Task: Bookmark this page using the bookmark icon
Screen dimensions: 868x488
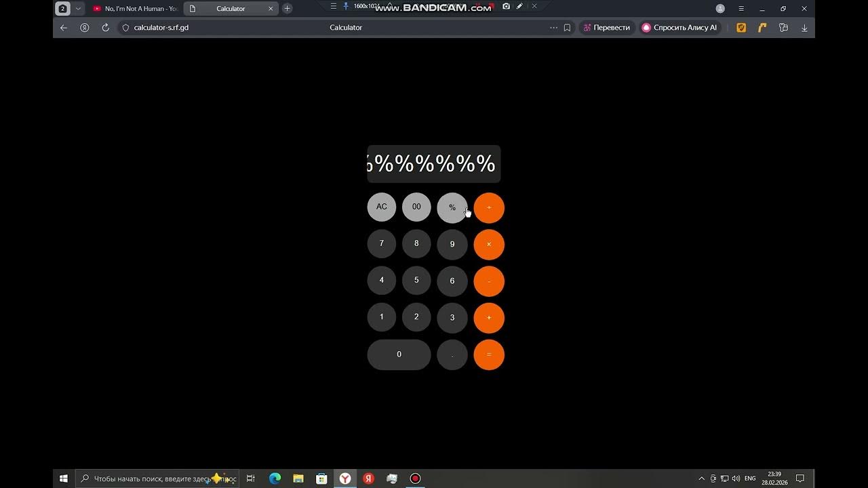Action: [567, 28]
